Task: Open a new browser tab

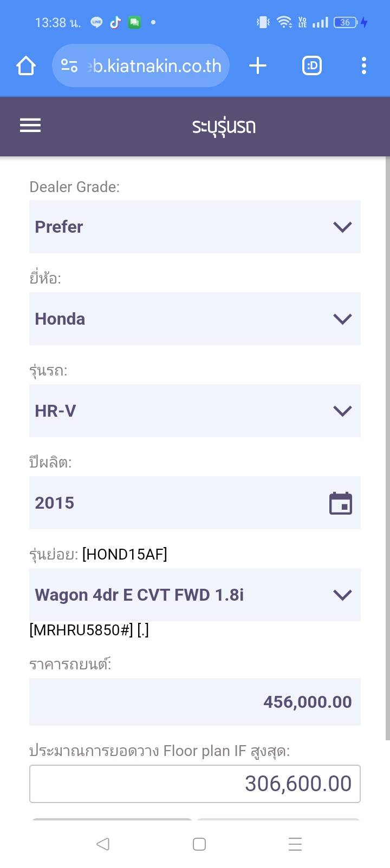Action: coord(258,66)
